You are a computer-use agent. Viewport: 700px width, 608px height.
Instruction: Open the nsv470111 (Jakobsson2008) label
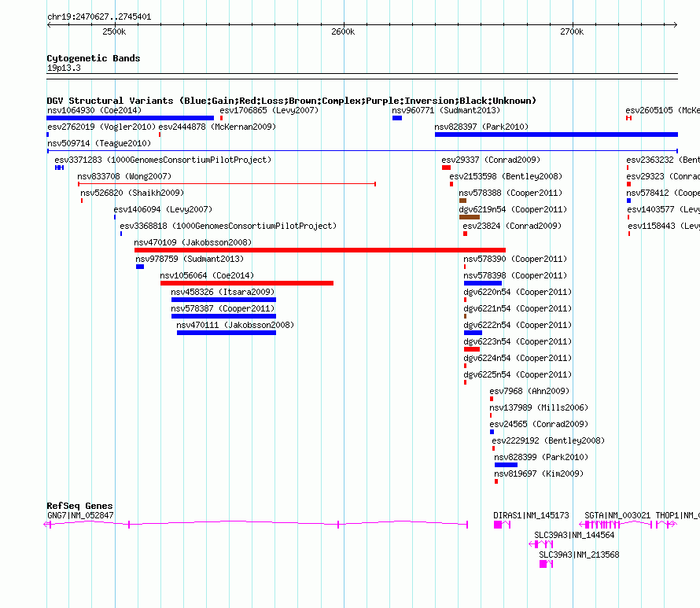(x=235, y=325)
